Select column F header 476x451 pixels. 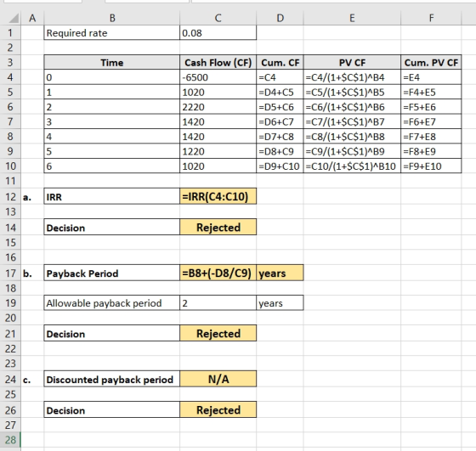point(431,18)
